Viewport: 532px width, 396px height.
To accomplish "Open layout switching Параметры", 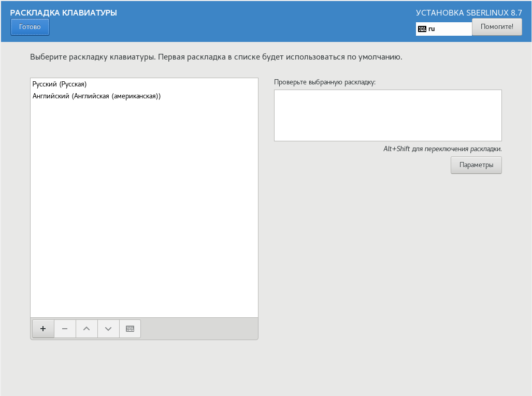I will point(476,165).
